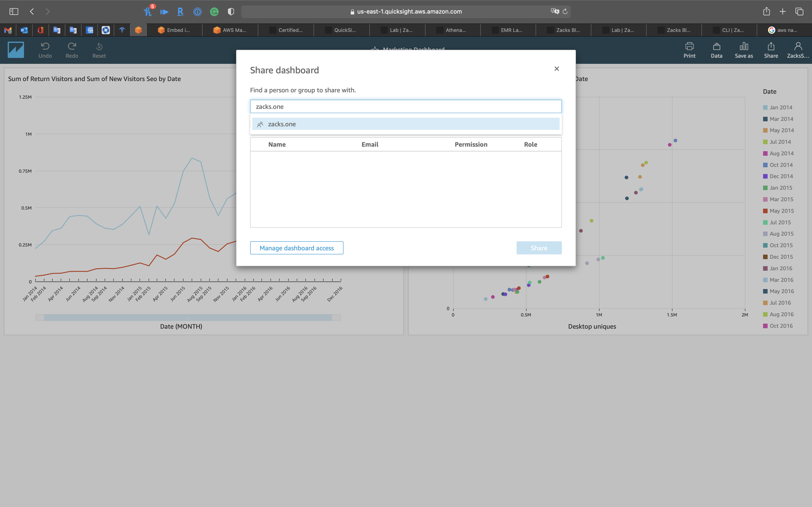Image resolution: width=812 pixels, height=507 pixels.
Task: Click Manage dashboard access button
Action: coord(296,248)
